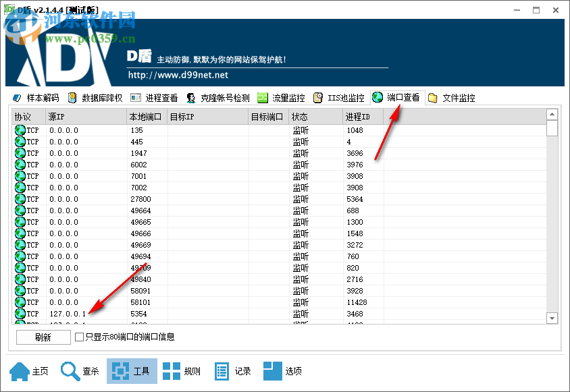
Task: Click the 流量监控 chart icon
Action: click(x=263, y=98)
